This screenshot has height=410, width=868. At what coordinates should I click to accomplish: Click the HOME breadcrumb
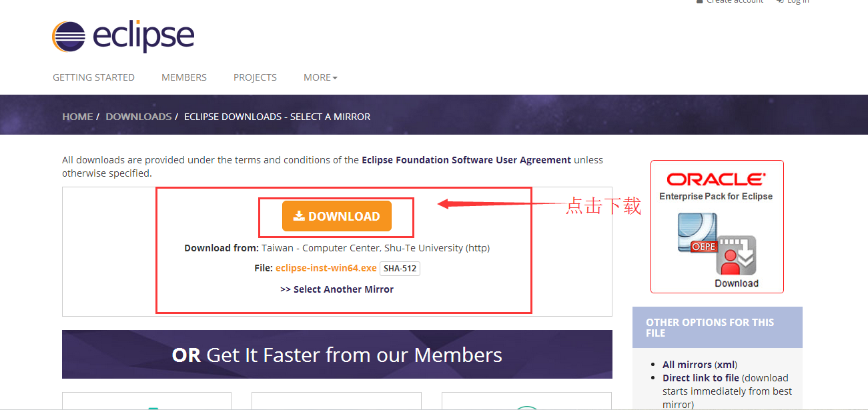[77, 117]
